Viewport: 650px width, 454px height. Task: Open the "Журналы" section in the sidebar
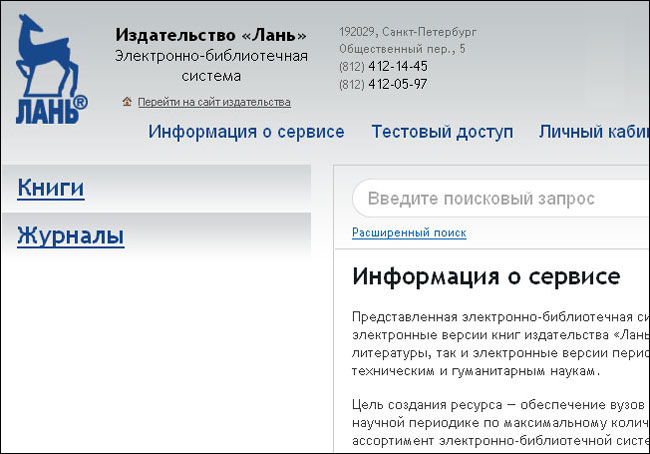[70, 236]
